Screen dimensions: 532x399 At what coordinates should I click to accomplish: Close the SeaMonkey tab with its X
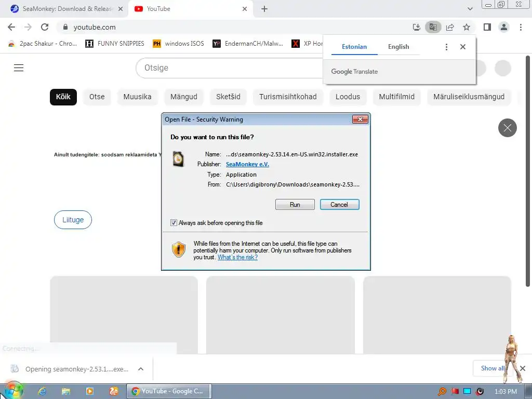pos(121,9)
